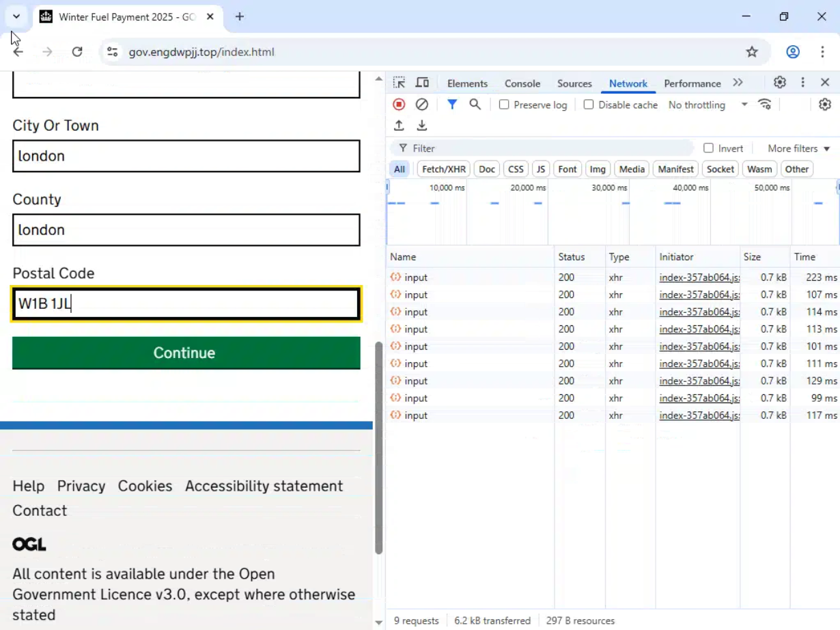Select the Network tab

[628, 83]
